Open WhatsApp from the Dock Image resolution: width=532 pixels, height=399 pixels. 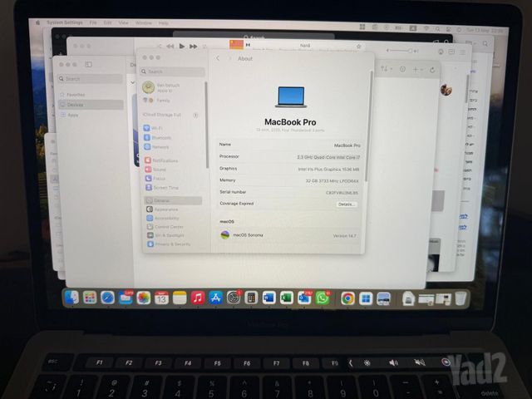tap(323, 298)
